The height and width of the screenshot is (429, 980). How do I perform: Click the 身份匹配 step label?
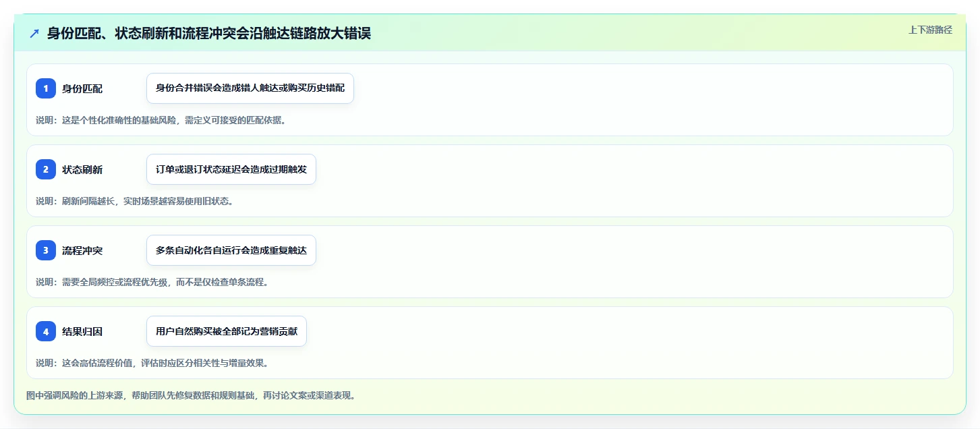click(82, 88)
